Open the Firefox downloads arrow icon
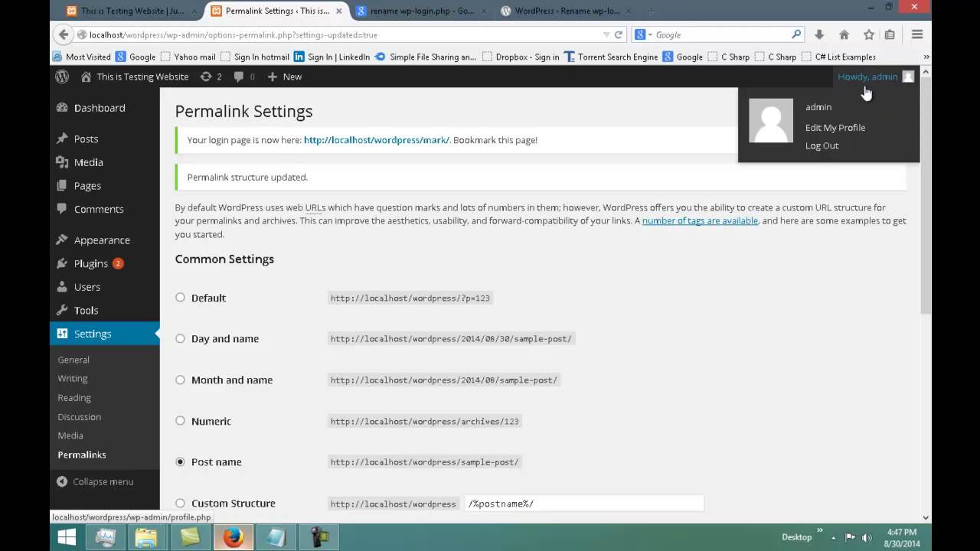980x551 pixels. (x=819, y=34)
